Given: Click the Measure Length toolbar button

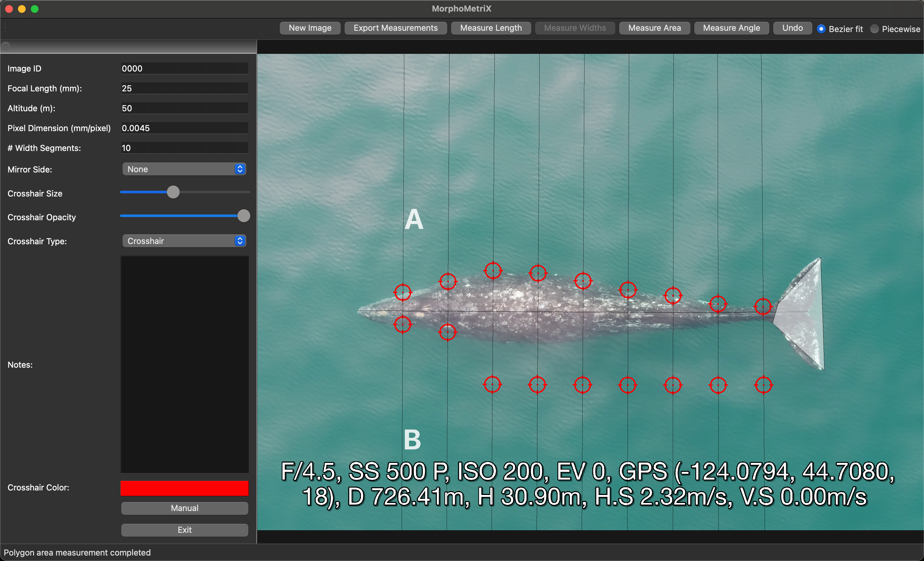Looking at the screenshot, I should pos(491,28).
